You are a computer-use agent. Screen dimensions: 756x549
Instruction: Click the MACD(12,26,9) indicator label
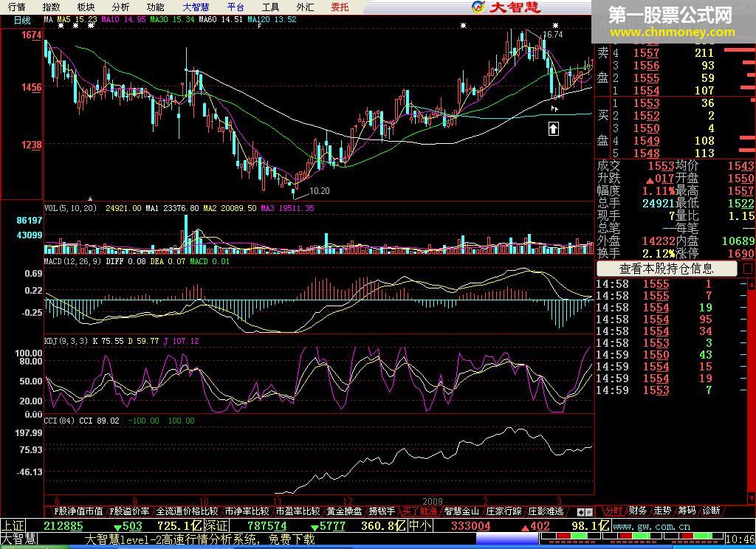72,261
